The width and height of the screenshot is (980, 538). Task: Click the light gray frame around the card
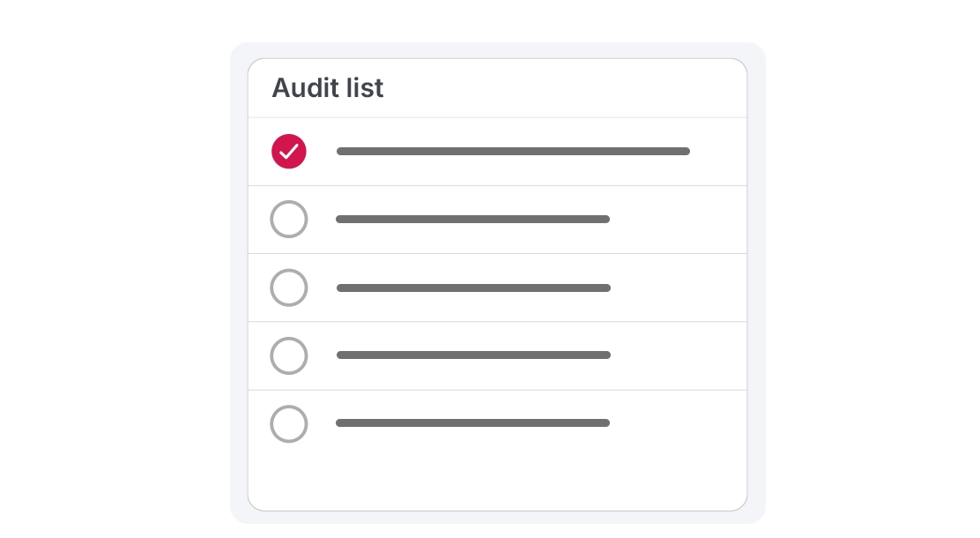pos(239,281)
